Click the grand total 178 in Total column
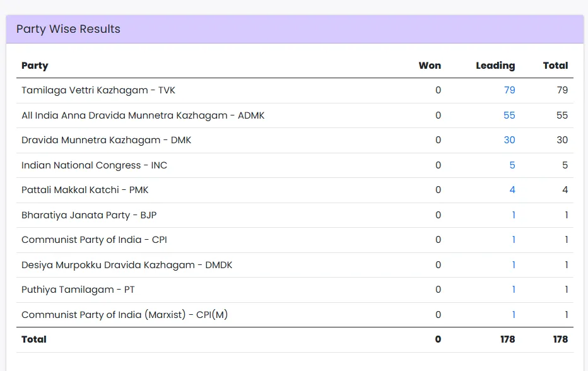Image resolution: width=588 pixels, height=371 pixels. click(560, 339)
